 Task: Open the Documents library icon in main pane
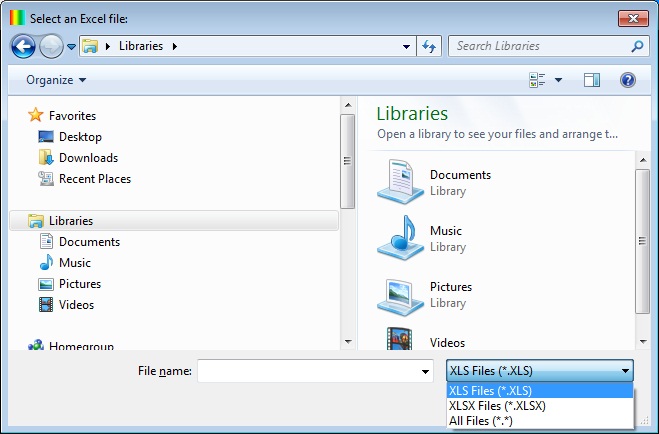(400, 182)
